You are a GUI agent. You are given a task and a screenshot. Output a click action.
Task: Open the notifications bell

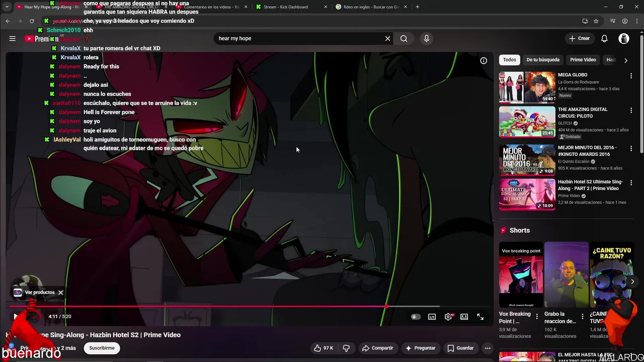pyautogui.click(x=604, y=39)
